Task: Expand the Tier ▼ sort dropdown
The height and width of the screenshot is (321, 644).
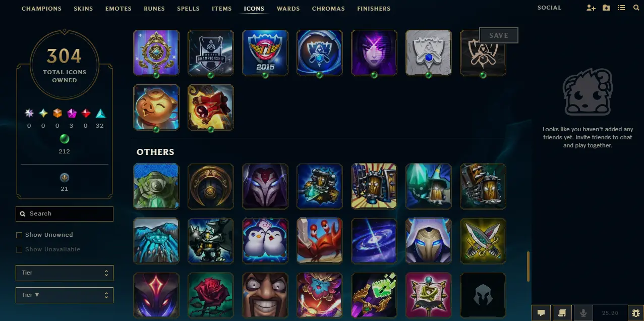Action: 65,295
